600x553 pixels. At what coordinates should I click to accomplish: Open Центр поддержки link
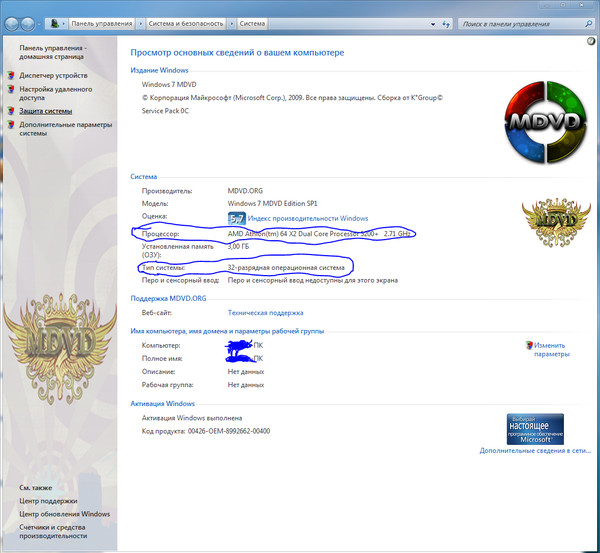tap(48, 501)
